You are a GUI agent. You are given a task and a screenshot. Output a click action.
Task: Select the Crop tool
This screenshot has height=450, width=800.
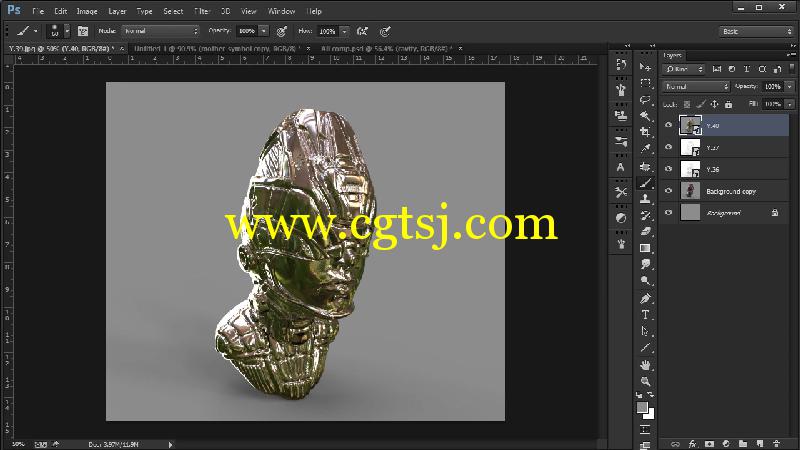tap(645, 132)
